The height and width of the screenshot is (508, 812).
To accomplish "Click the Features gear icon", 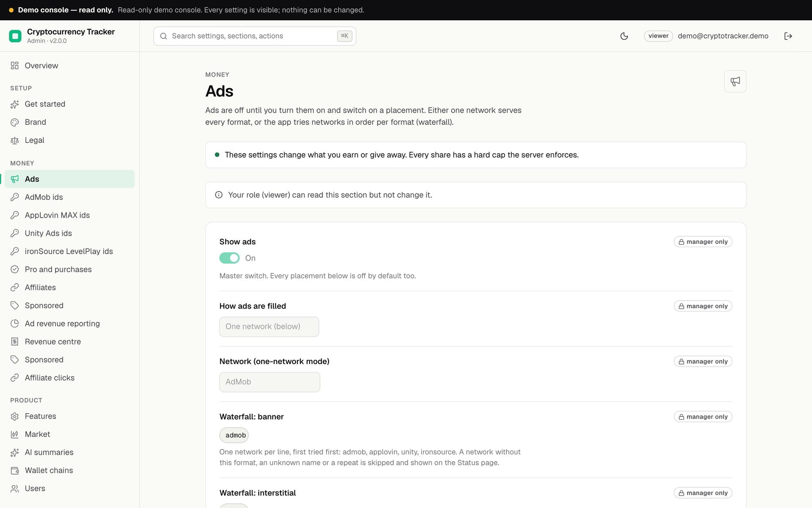I will click(x=15, y=416).
